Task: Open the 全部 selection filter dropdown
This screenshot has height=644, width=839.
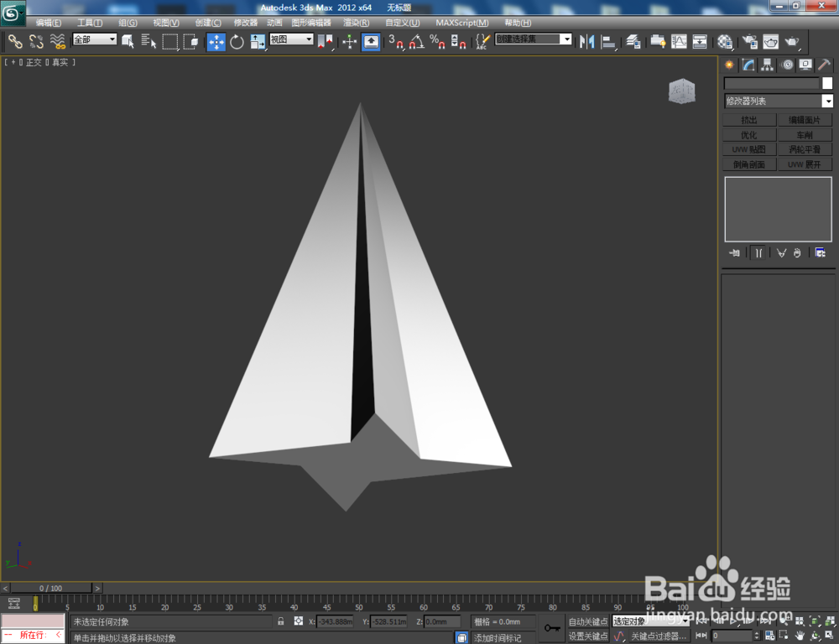Action: tap(95, 39)
